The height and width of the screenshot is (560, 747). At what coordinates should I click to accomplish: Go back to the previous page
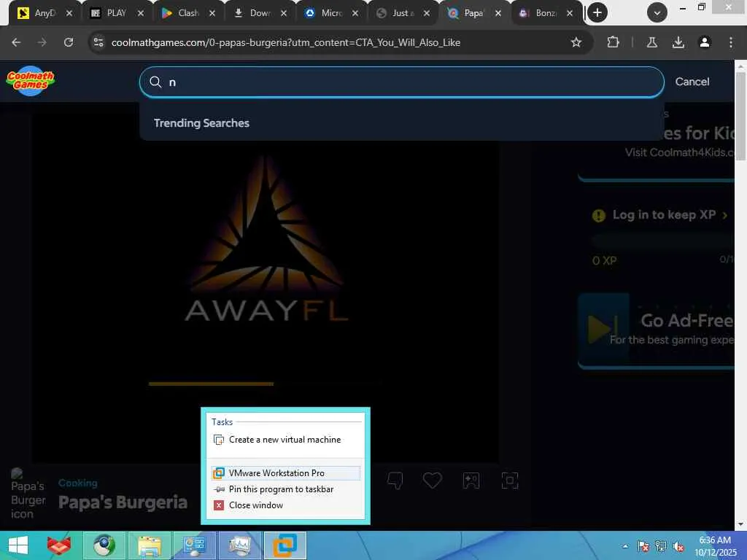(16, 42)
